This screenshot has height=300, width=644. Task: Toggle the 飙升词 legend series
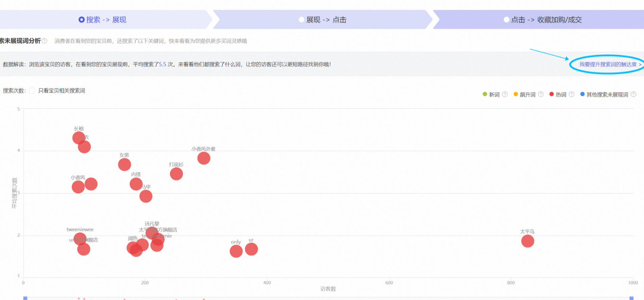(x=525, y=95)
